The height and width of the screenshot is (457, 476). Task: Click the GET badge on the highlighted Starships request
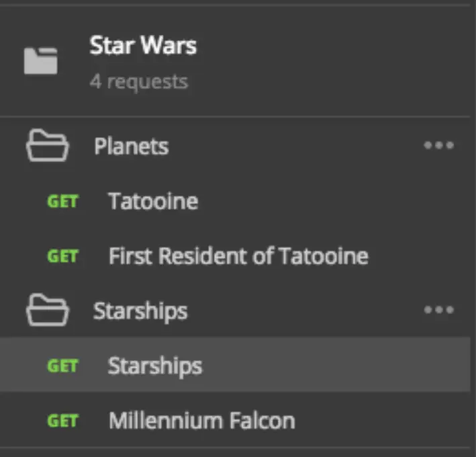click(x=62, y=366)
